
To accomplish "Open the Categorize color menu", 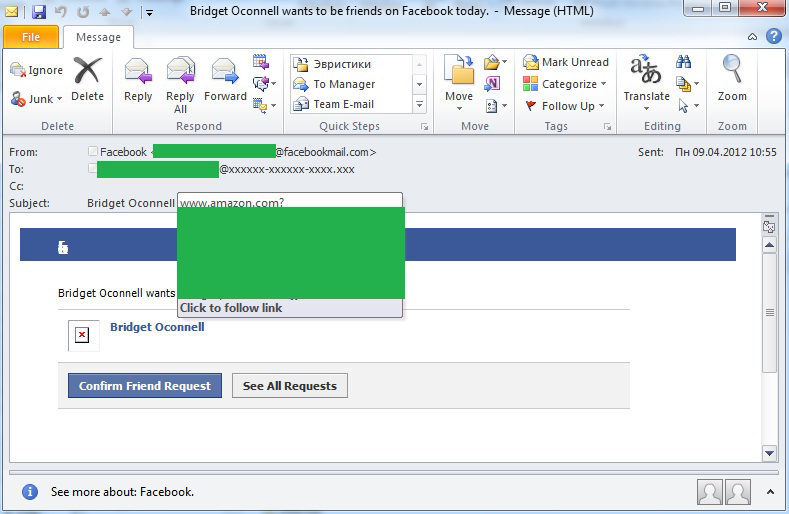I will (x=565, y=84).
